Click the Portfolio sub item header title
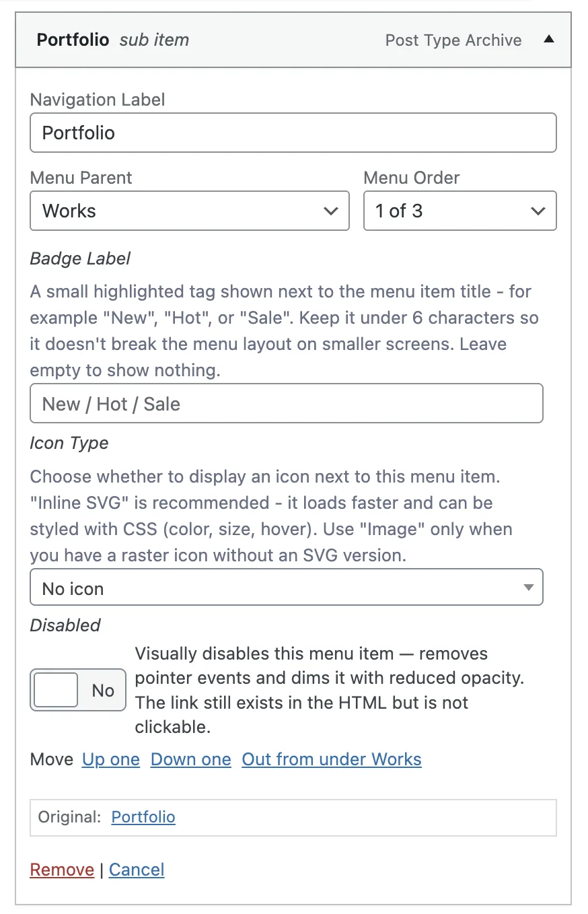Screen dimensions: 588x914 point(113,40)
